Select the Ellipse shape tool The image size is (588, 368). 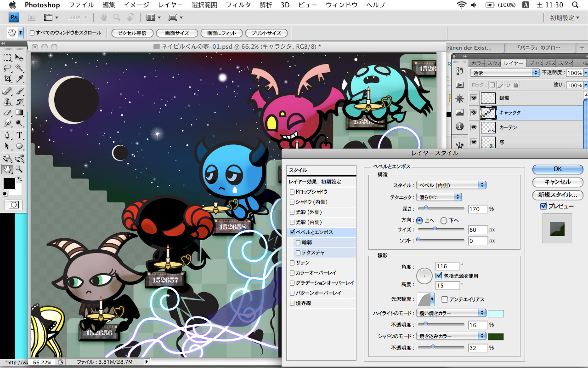(x=19, y=146)
